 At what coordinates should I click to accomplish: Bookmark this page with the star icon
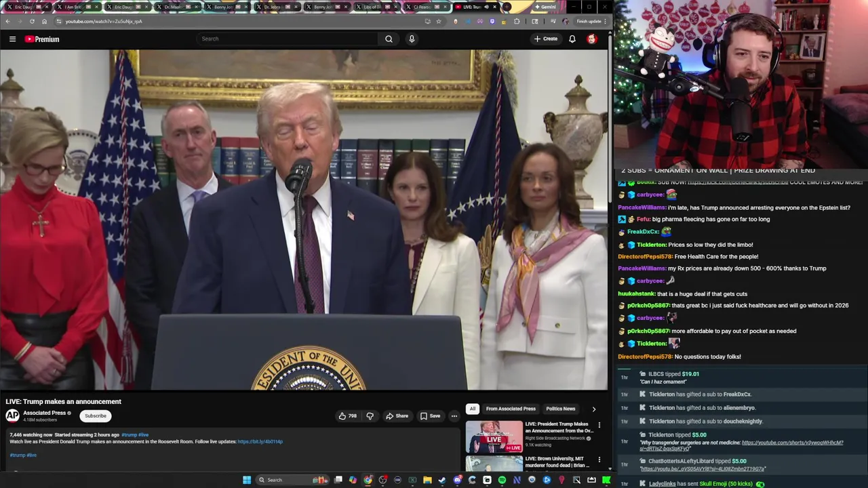click(x=439, y=21)
